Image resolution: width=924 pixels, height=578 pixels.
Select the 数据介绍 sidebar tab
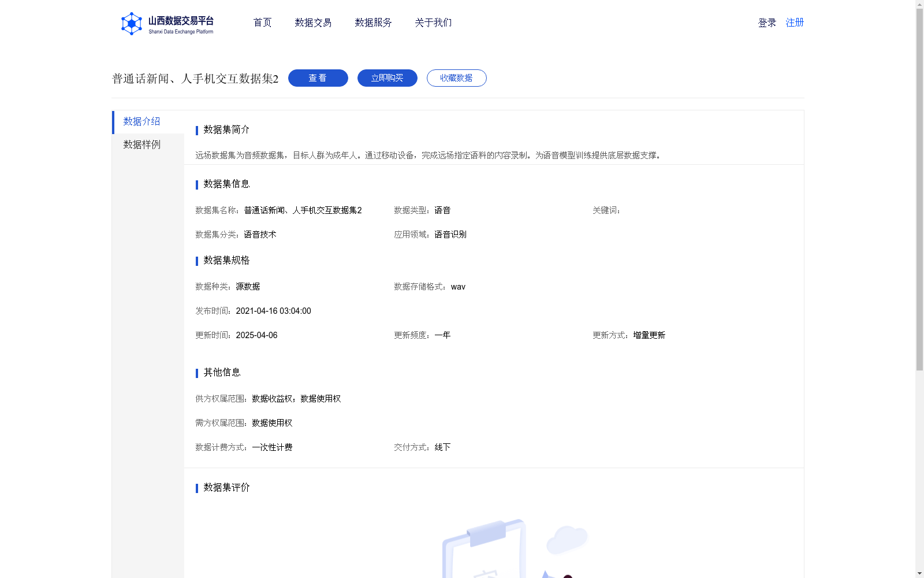[x=148, y=122]
